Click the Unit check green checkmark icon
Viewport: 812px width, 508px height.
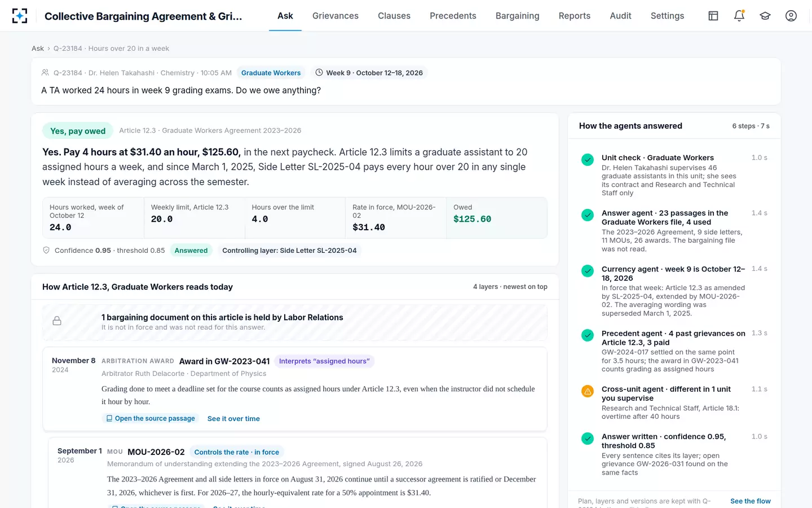[x=588, y=160]
